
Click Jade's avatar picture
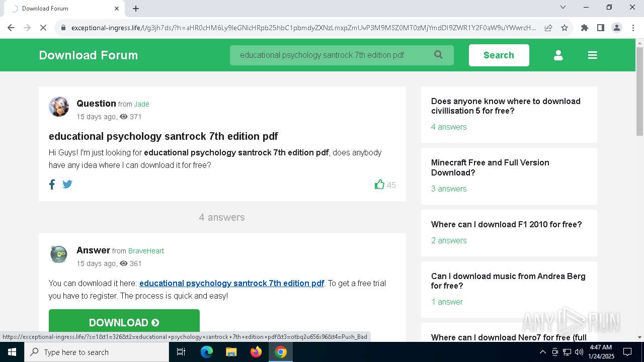[59, 107]
